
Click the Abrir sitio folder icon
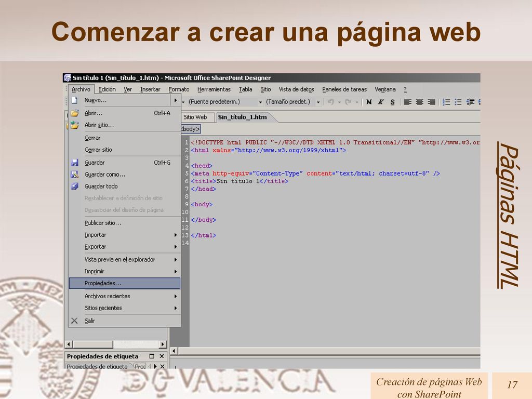(75, 125)
